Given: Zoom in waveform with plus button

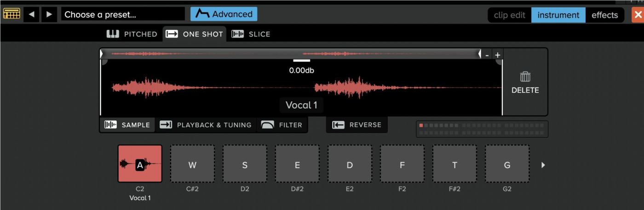Looking at the screenshot, I should [x=497, y=55].
